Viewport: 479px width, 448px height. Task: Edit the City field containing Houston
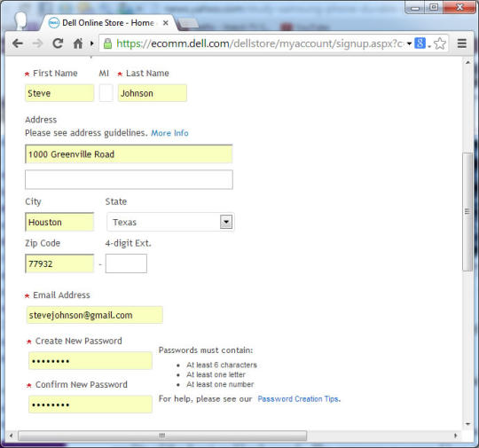pyautogui.click(x=59, y=222)
